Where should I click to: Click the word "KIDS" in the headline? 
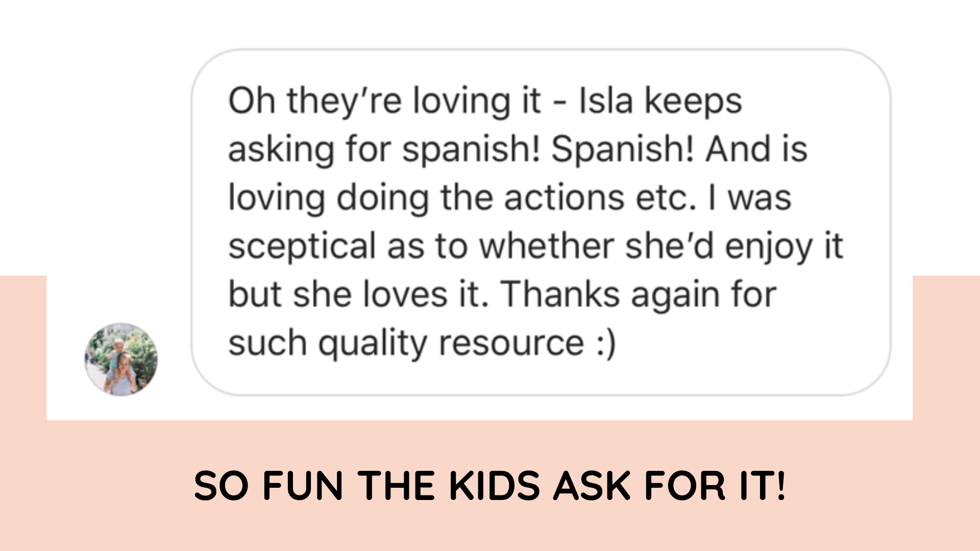pos(495,485)
